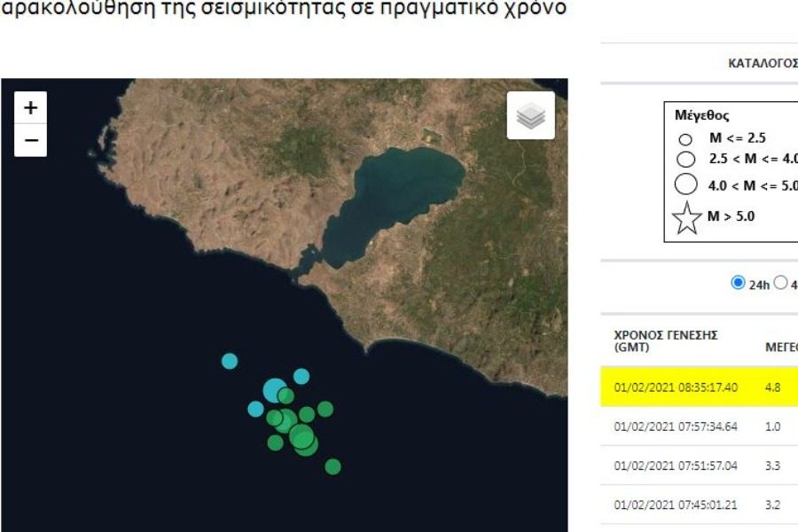The image size is (798, 532).
Task: Click the magnitude 4.8 value in the table
Action: click(x=773, y=387)
